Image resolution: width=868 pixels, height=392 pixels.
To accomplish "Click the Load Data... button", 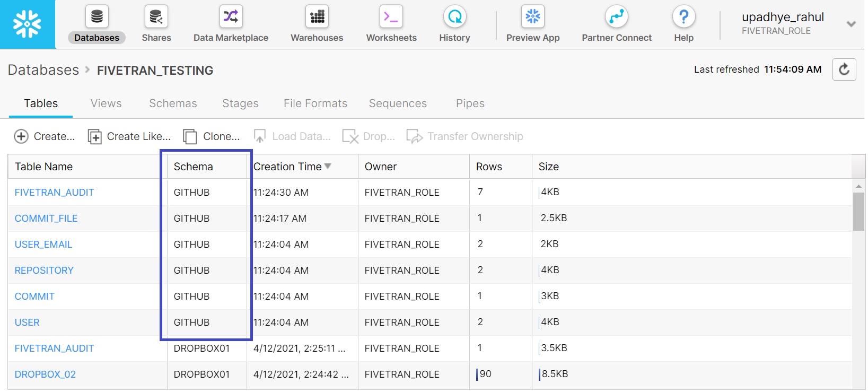I will (292, 136).
